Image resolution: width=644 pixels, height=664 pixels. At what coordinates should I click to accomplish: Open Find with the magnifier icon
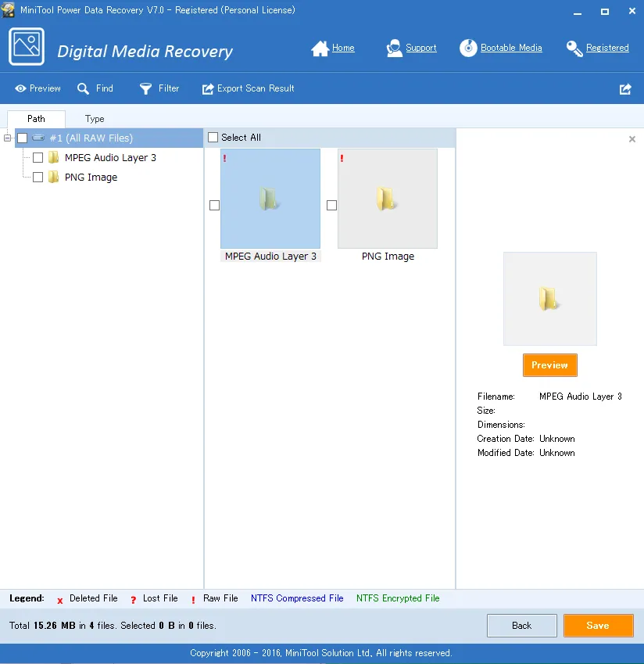coord(84,89)
